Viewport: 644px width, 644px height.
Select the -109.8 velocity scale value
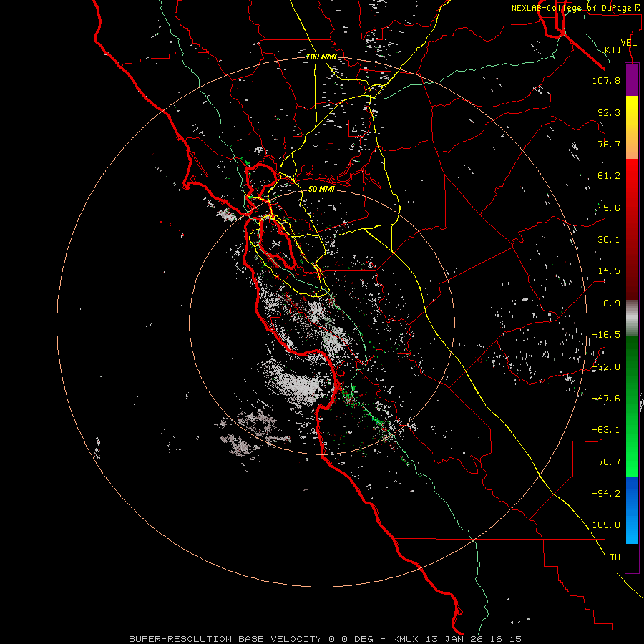point(604,525)
